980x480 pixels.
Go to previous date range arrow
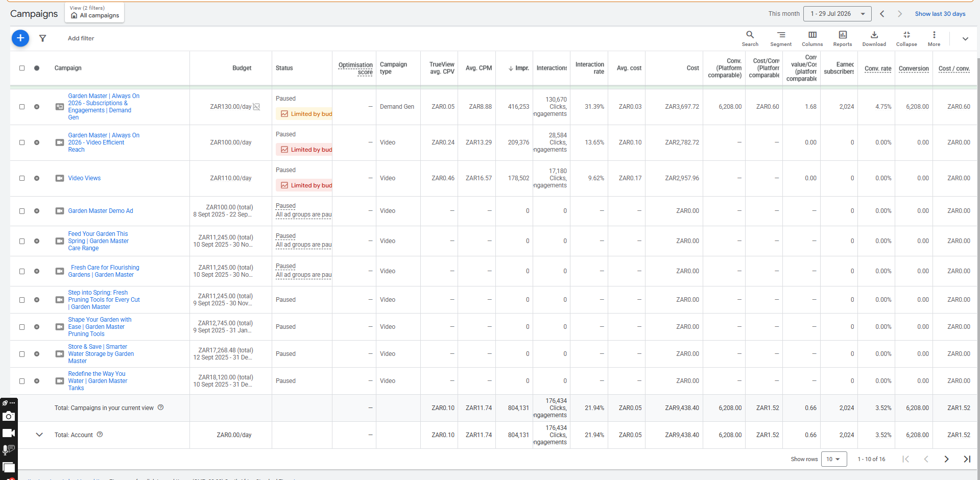pyautogui.click(x=882, y=14)
